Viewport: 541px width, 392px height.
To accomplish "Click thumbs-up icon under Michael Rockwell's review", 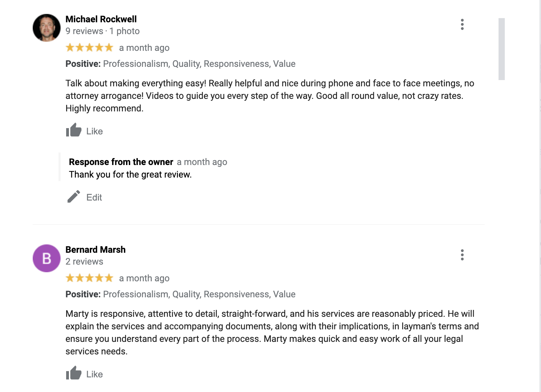I will [74, 131].
